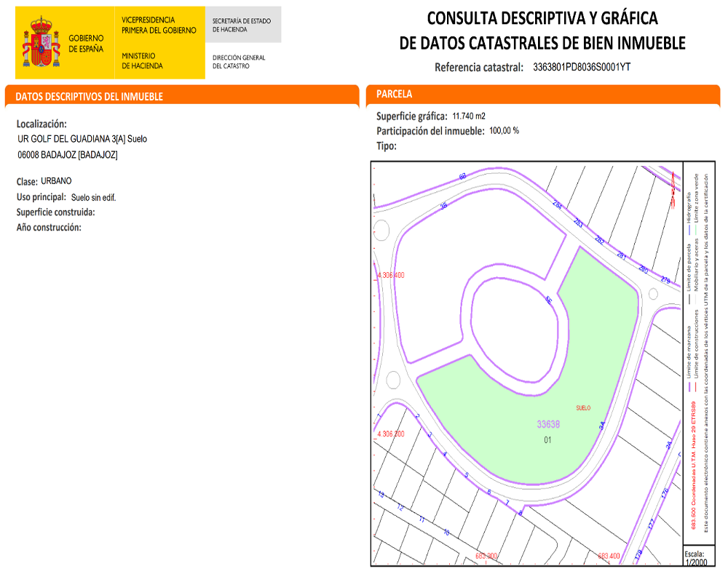Click the 11.740 m2 surface value
The image size is (728, 582).
point(469,116)
